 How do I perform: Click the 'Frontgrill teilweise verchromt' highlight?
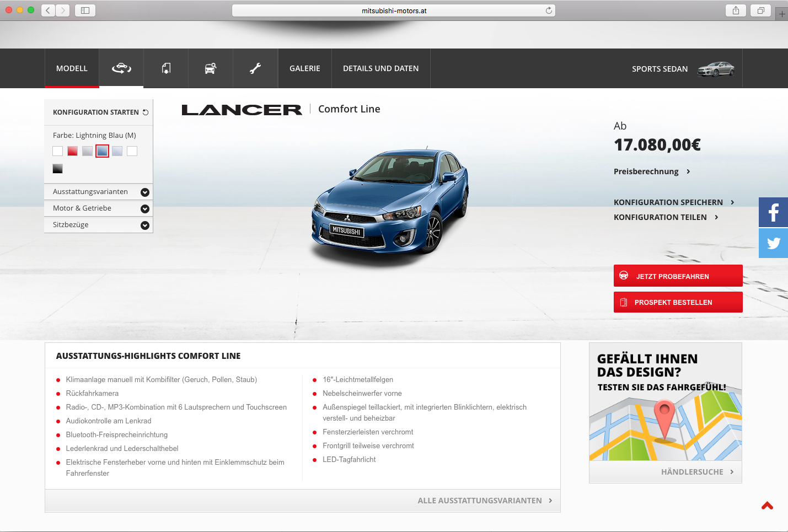click(368, 446)
